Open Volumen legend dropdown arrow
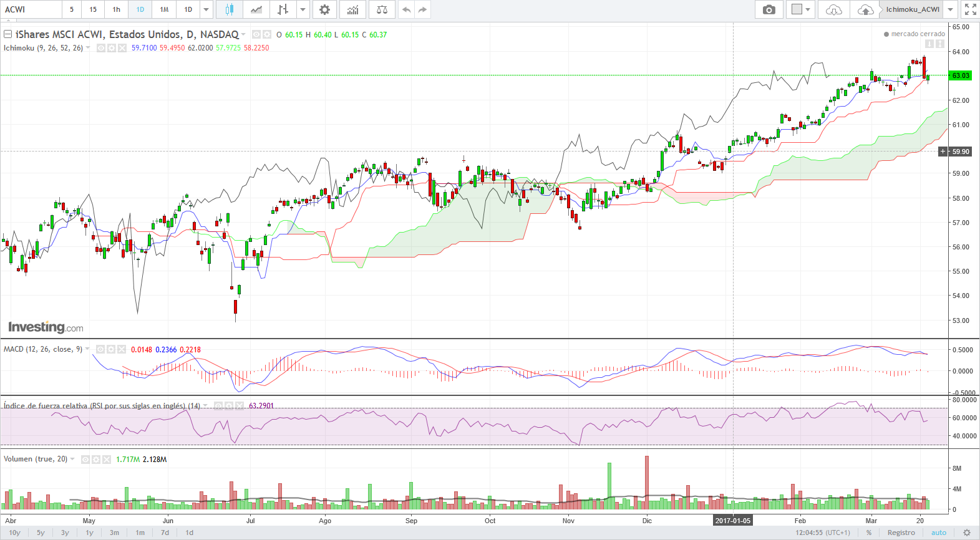Viewport: 980px width, 540px height. pos(72,459)
